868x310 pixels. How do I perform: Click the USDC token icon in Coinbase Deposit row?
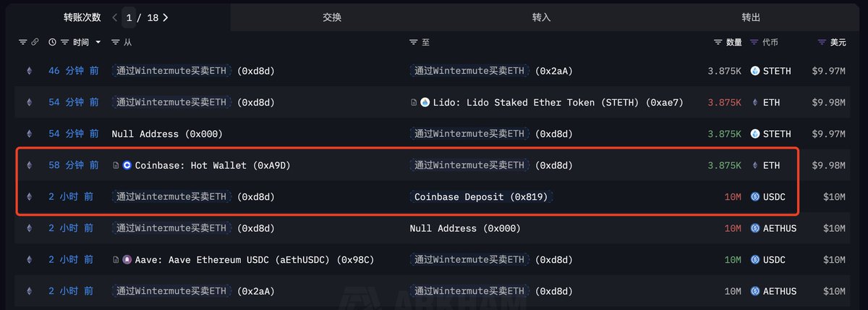coord(755,196)
